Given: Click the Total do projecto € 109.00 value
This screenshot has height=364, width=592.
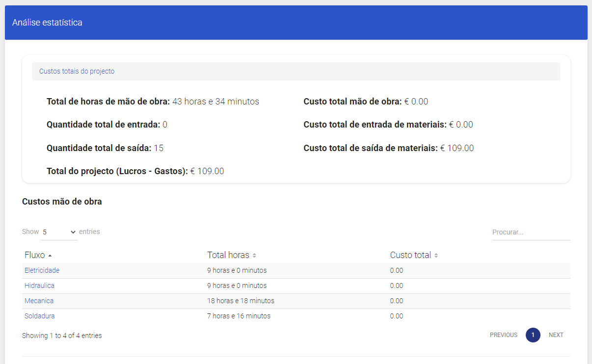Looking at the screenshot, I should pos(207,171).
